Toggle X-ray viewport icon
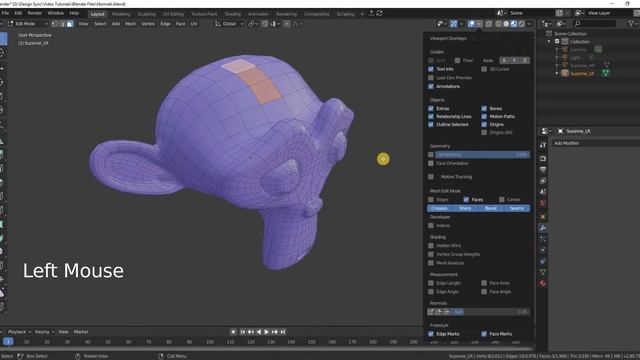640x360 pixels. (489, 24)
